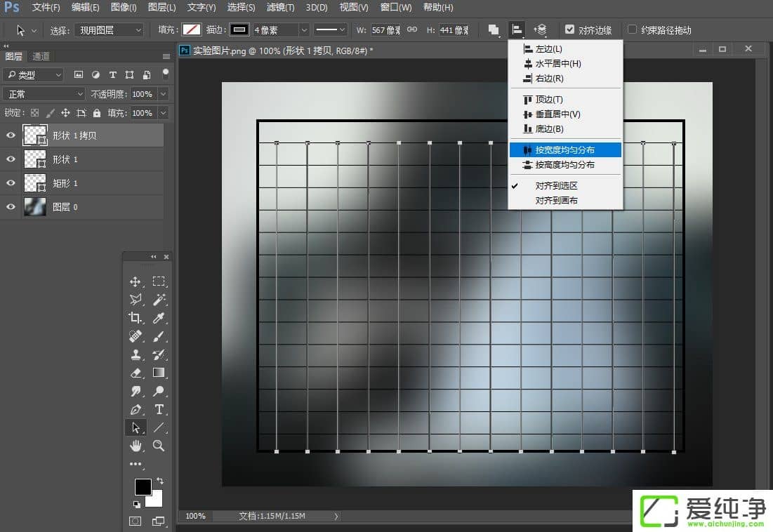Select the Move tool
Viewport: 773px width, 532px height.
136,280
